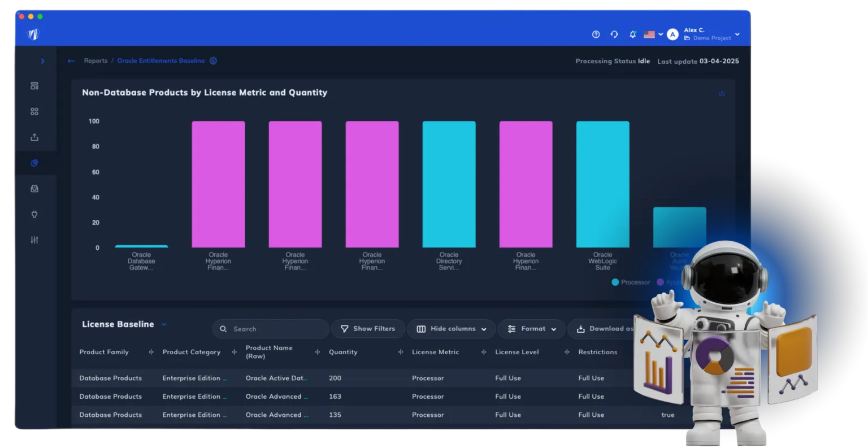Toggle the Processor series in the chart legend
The width and height of the screenshot is (868, 448).
tap(631, 282)
